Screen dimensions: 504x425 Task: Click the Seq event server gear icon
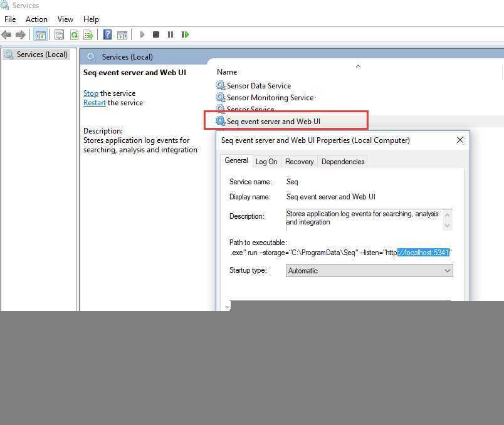220,121
